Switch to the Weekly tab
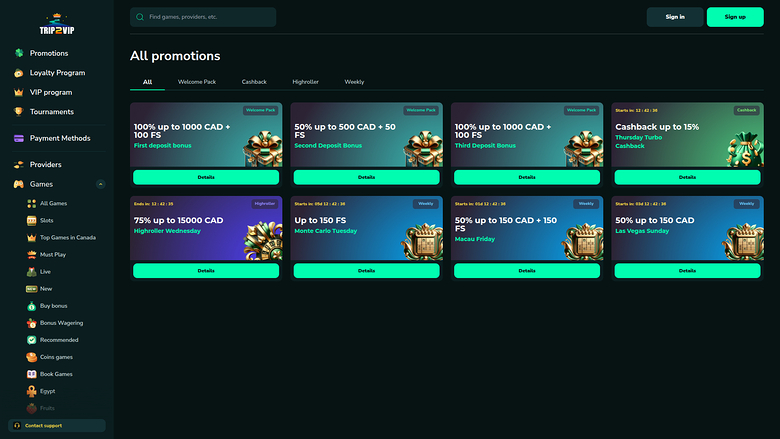 pos(354,82)
